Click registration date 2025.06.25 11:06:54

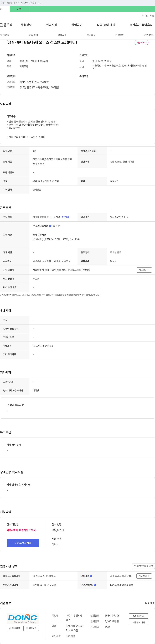pos(44,576)
